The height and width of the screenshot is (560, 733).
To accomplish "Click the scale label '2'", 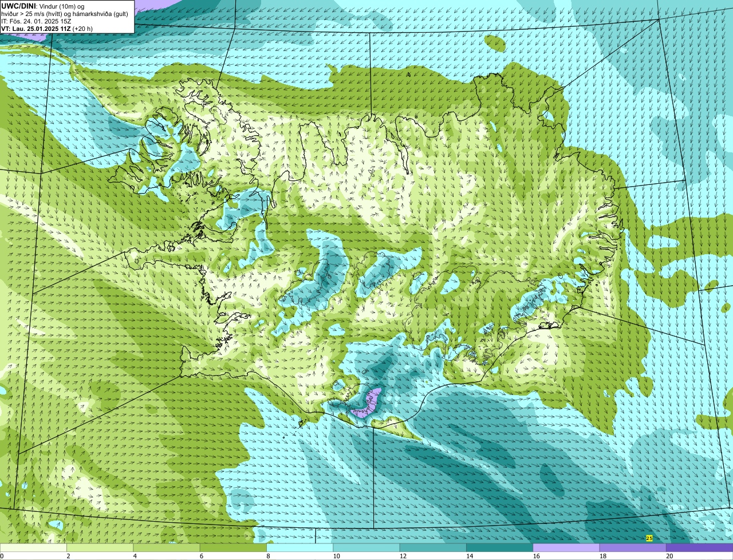I will click(68, 556).
